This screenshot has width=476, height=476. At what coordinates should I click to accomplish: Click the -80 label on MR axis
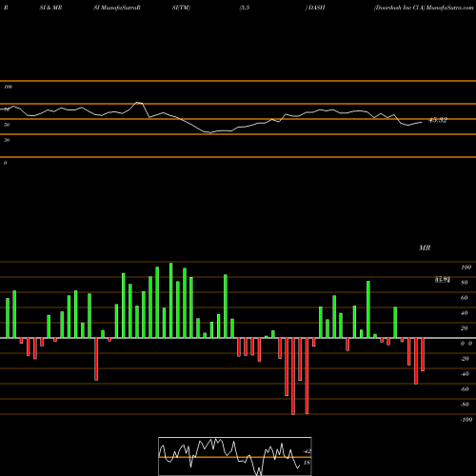coord(465,405)
